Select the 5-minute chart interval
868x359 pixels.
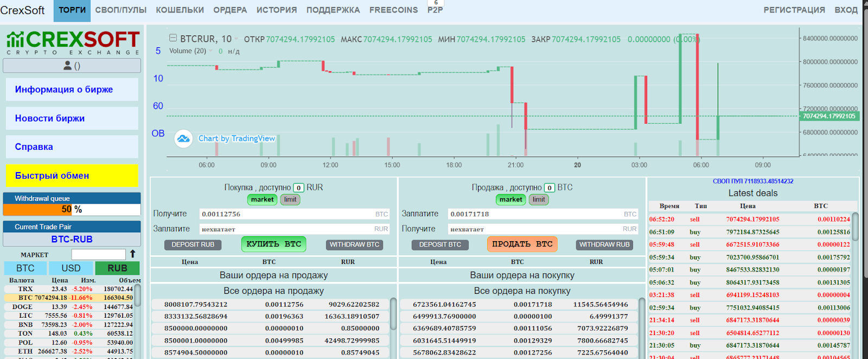pos(158,51)
